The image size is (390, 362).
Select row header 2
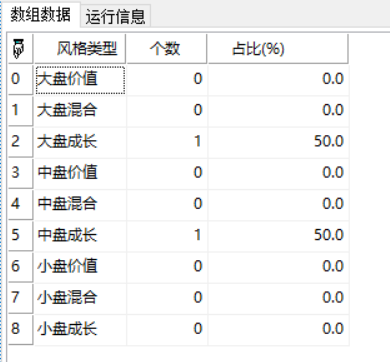coord(20,142)
